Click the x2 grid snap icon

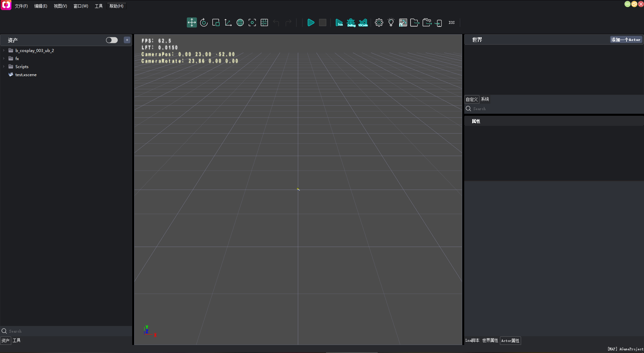pos(264,22)
